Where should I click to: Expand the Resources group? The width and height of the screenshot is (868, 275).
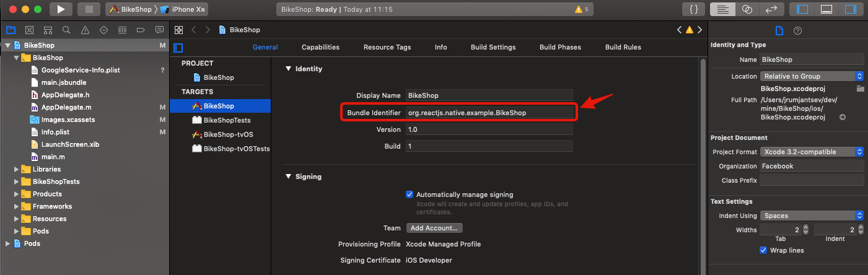pyautogui.click(x=17, y=219)
